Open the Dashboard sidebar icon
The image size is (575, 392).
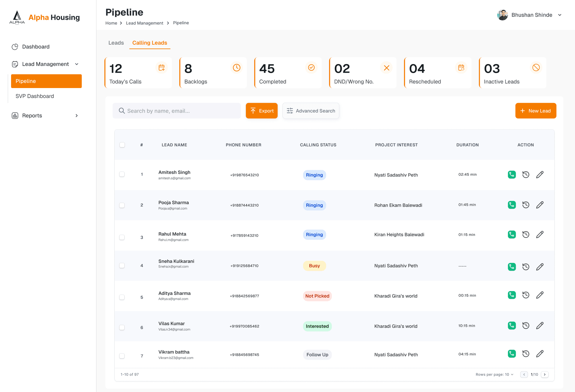(x=15, y=47)
